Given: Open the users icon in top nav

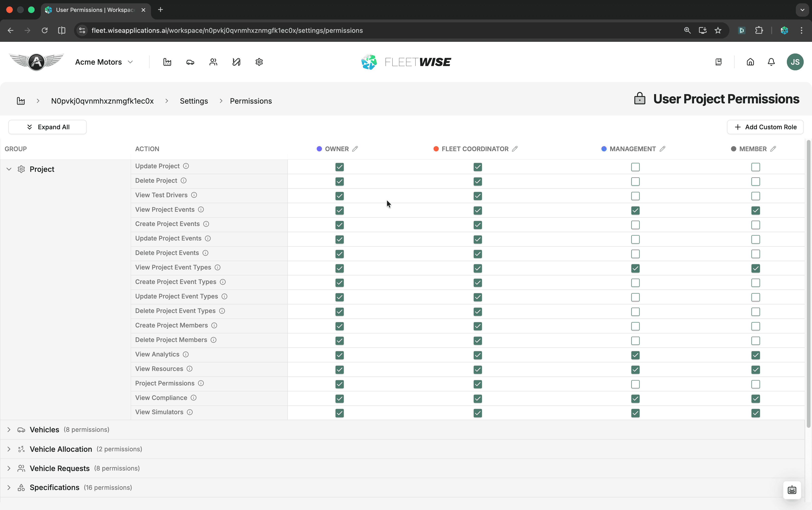Looking at the screenshot, I should (x=213, y=62).
